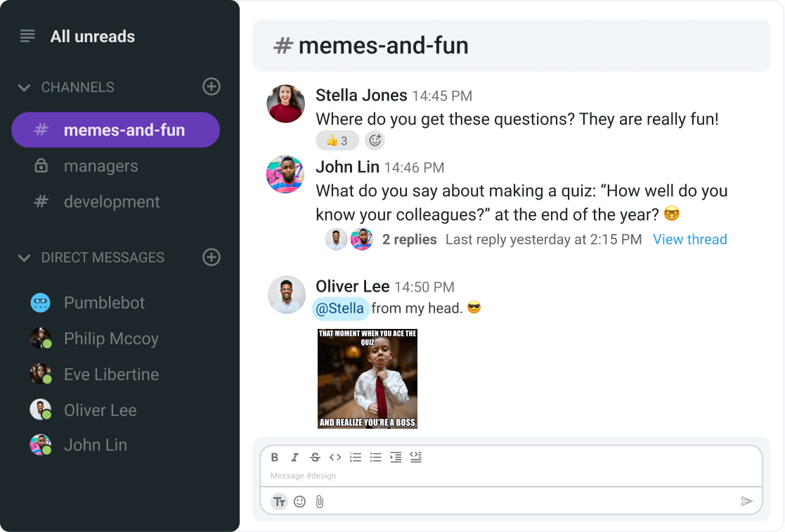The height and width of the screenshot is (532, 785).
Task: Toggle the Tt text formatting visibility
Action: (279, 501)
